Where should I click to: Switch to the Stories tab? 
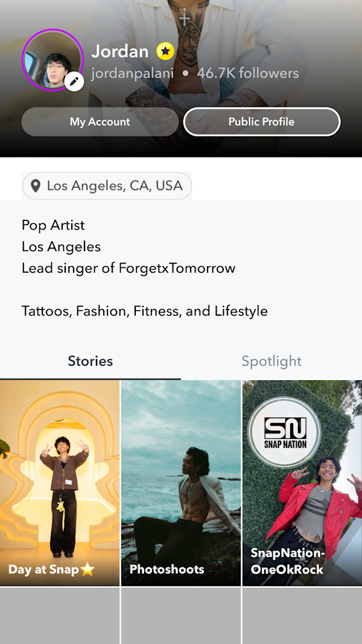point(90,361)
